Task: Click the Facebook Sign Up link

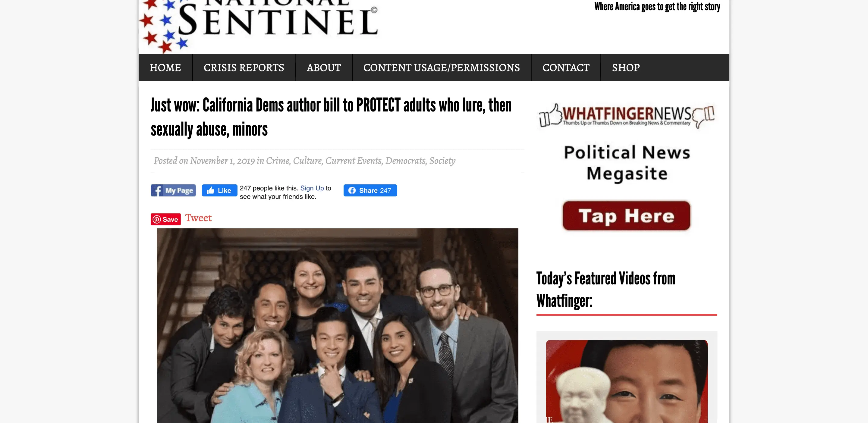Action: (312, 188)
